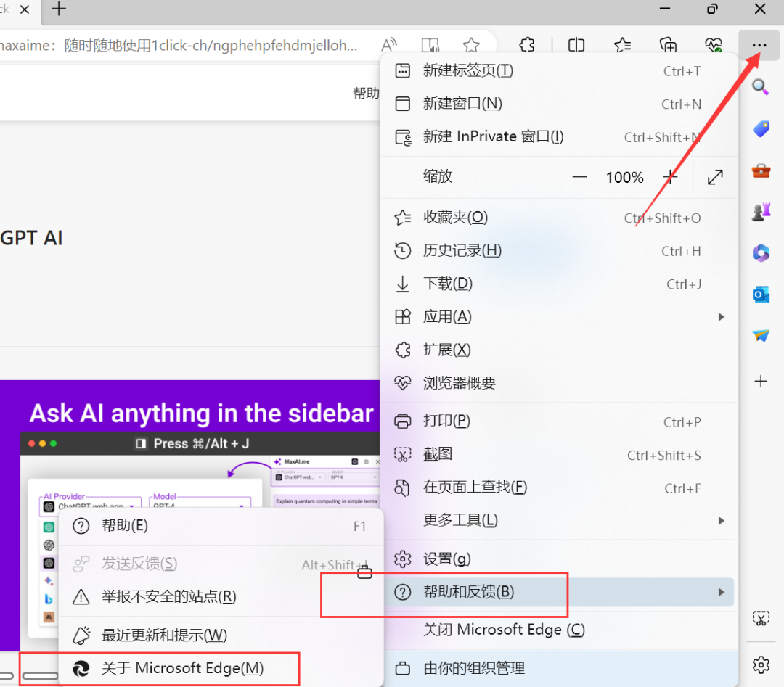Select 在页面上查找(F) menu item
Viewport: 784px width, 687px height.
(x=559, y=488)
